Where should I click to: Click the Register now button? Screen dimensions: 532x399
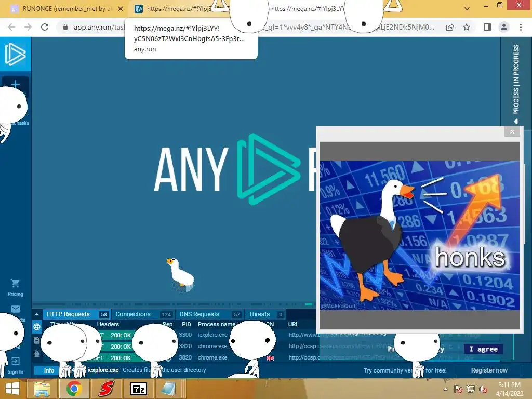489,370
